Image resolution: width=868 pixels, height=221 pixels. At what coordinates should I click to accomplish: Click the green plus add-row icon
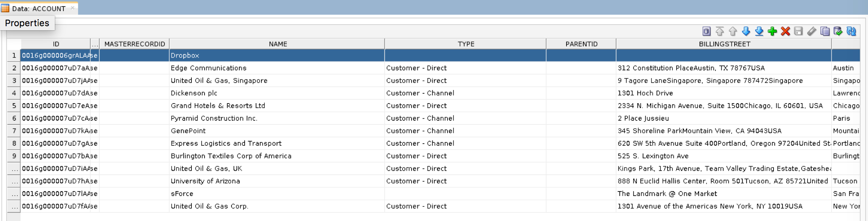772,32
